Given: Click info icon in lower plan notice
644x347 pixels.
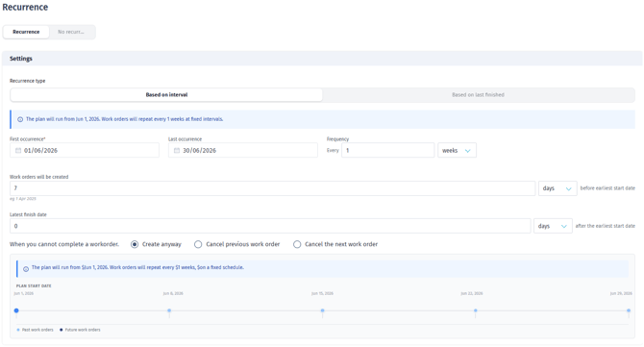Looking at the screenshot, I should (26, 269).
